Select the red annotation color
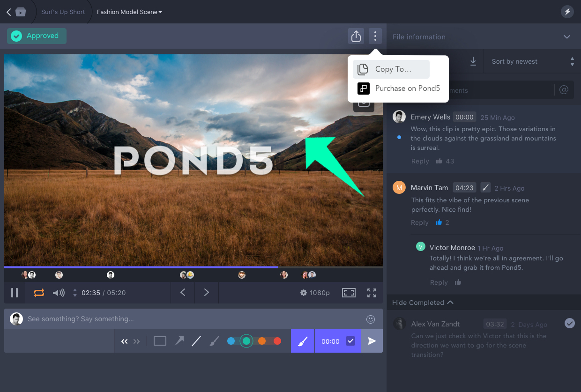The image size is (581, 392). (277, 341)
